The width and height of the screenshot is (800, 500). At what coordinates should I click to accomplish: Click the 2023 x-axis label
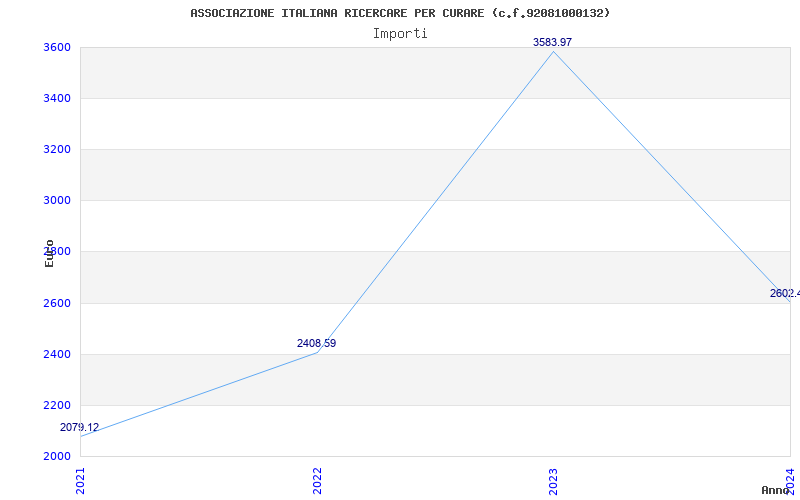pyautogui.click(x=554, y=481)
